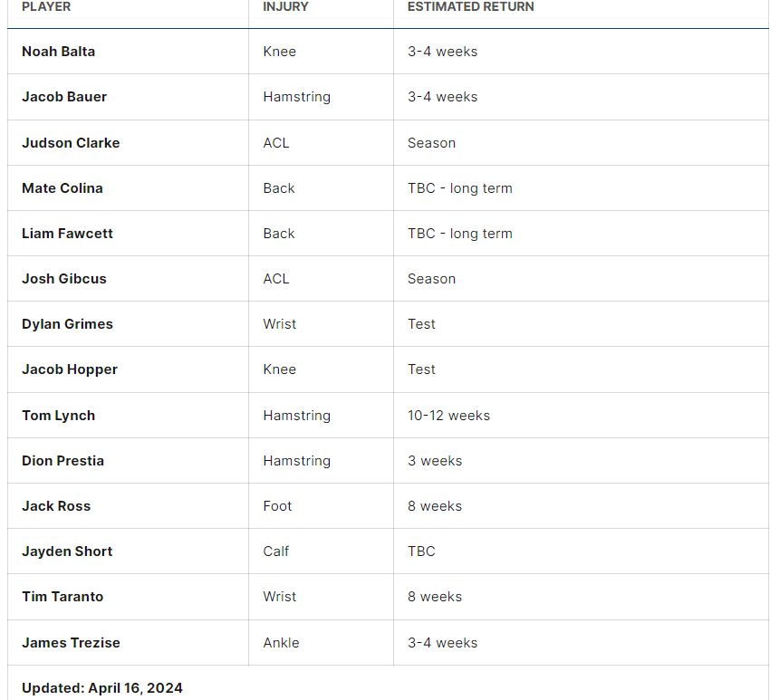Select player name Tim Taranto
This screenshot has width=770, height=700.
(x=63, y=597)
